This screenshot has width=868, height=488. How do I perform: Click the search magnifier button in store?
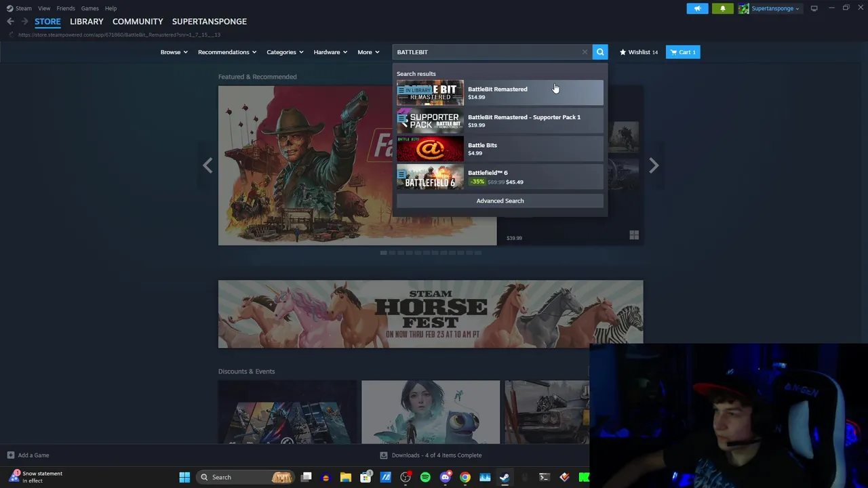(600, 52)
